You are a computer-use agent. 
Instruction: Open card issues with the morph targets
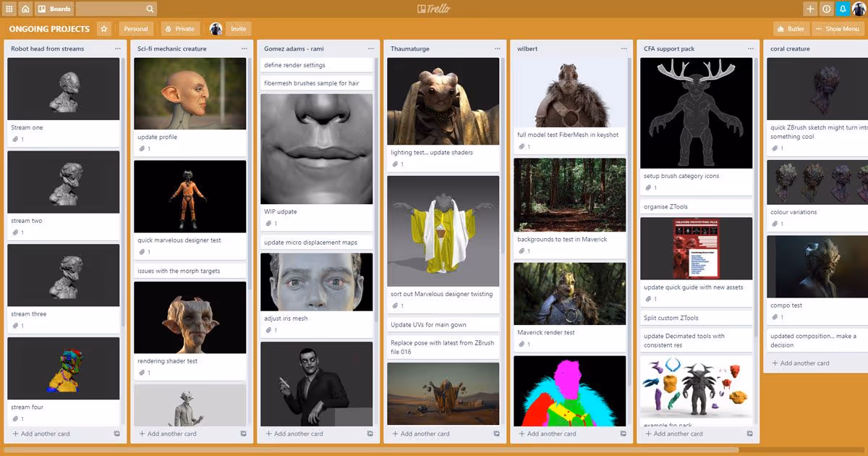[x=190, y=271]
